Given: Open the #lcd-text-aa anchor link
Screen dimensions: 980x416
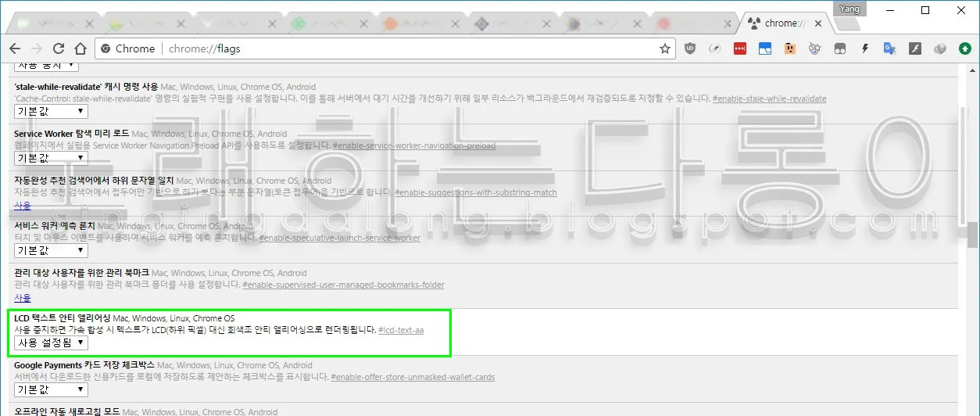Looking at the screenshot, I should (x=401, y=330).
